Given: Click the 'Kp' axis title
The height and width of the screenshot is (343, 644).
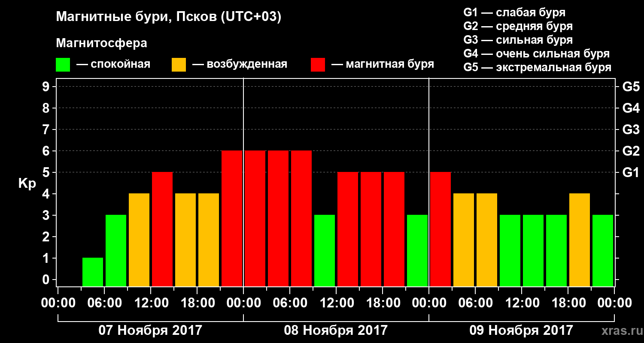Looking at the screenshot, I should 27,184.
